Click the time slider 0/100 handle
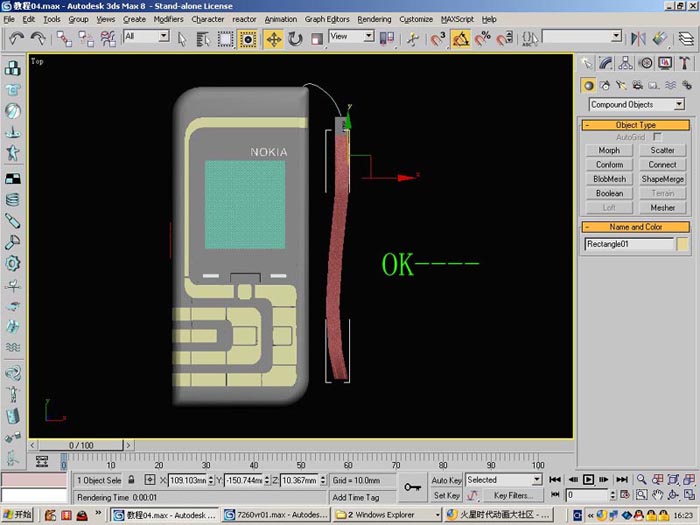This screenshot has height=525, width=700. 80,445
